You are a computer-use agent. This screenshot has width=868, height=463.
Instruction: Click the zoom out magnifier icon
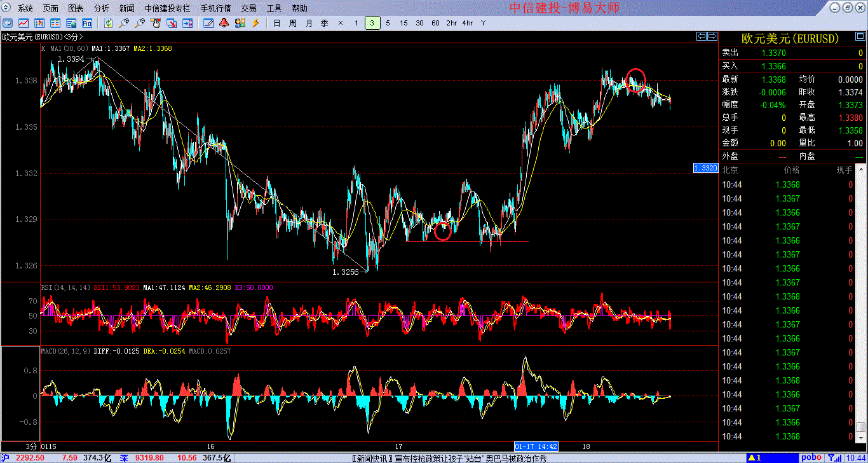(140, 23)
